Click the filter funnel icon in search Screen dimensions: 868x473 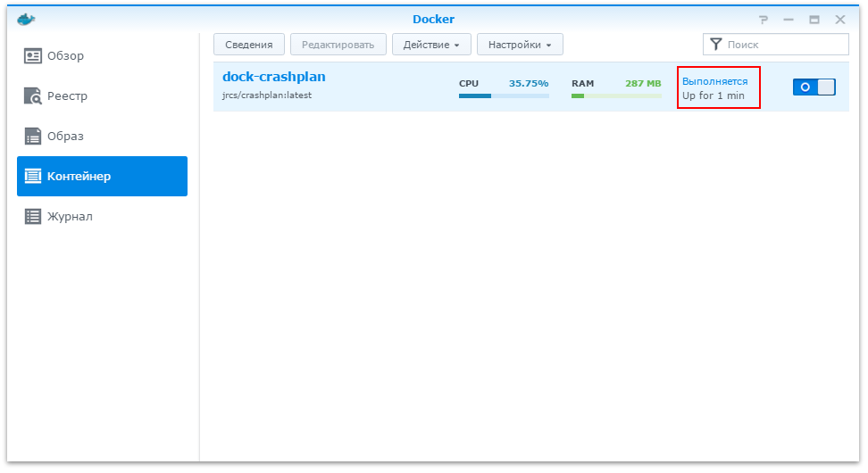click(x=716, y=45)
